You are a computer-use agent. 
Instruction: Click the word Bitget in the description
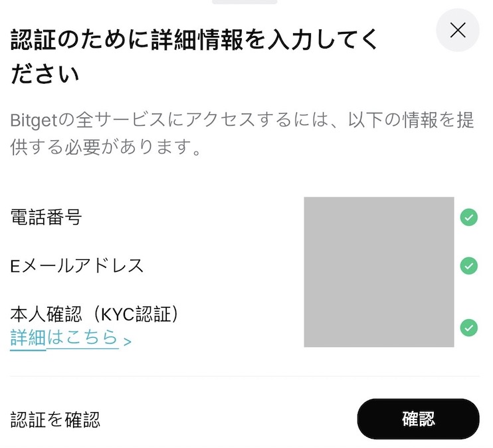31,121
